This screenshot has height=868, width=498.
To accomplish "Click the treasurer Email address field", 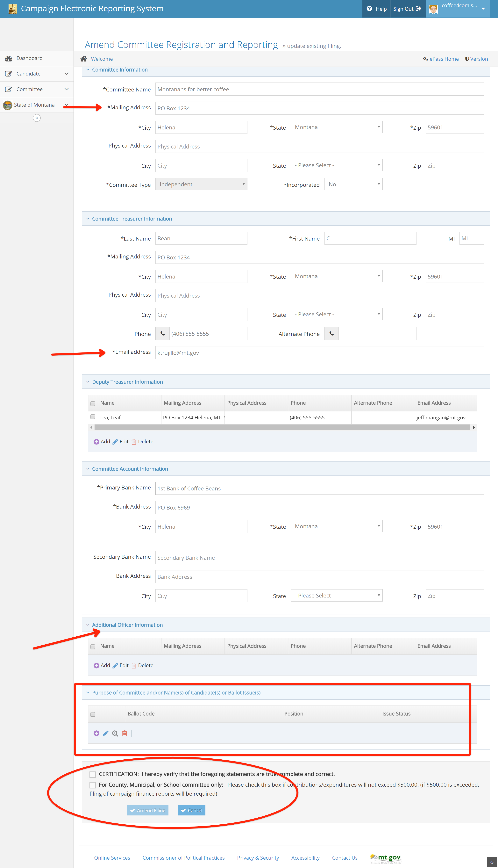I will [x=319, y=353].
